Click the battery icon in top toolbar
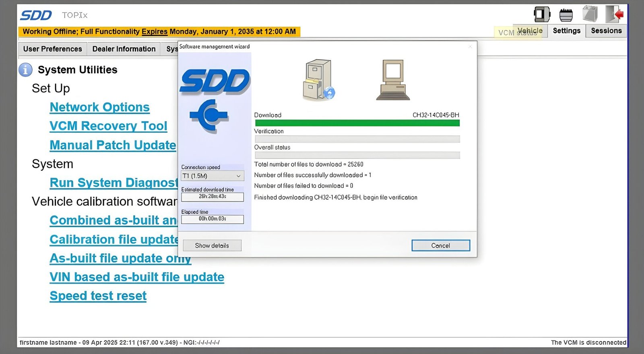 (590, 14)
